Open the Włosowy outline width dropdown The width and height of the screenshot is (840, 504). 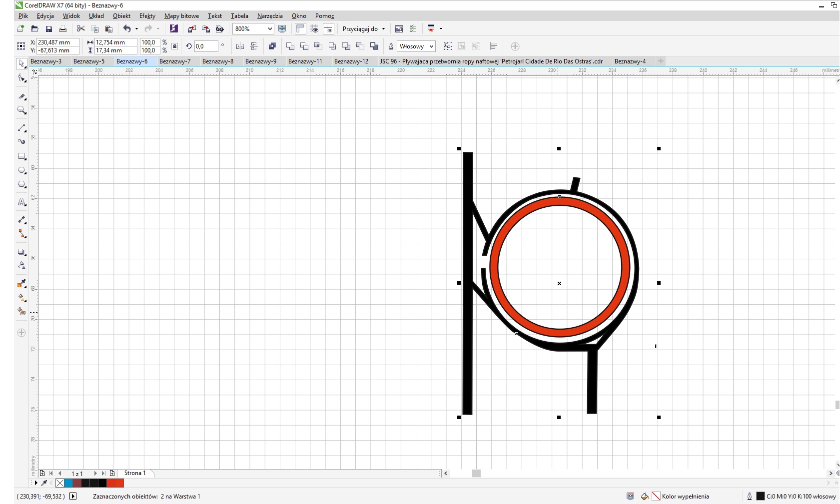pyautogui.click(x=431, y=46)
